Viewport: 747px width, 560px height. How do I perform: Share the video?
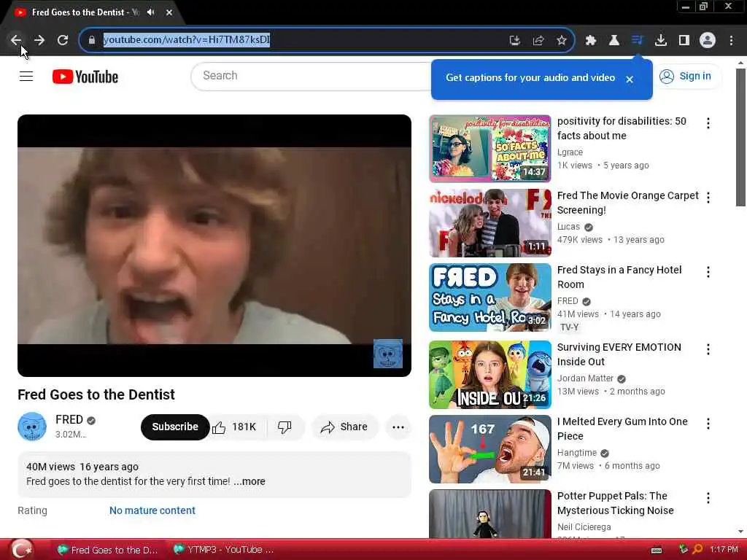pos(344,427)
